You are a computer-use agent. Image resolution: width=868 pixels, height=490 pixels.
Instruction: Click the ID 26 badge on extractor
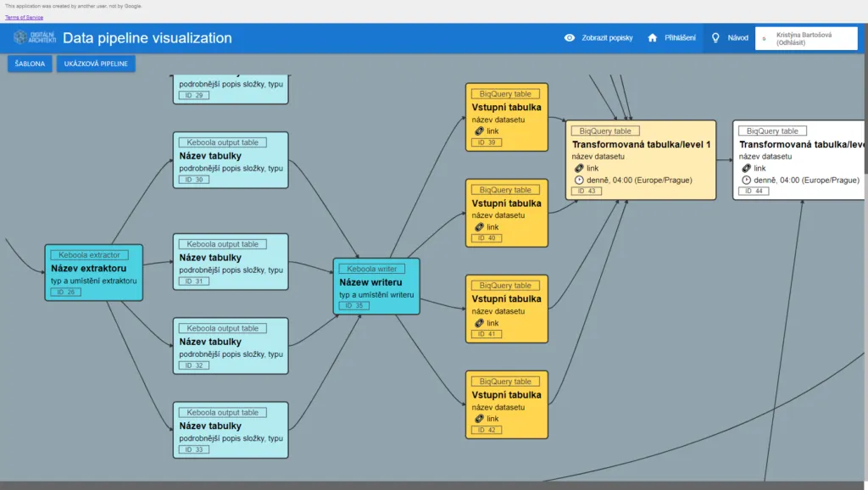click(x=65, y=292)
